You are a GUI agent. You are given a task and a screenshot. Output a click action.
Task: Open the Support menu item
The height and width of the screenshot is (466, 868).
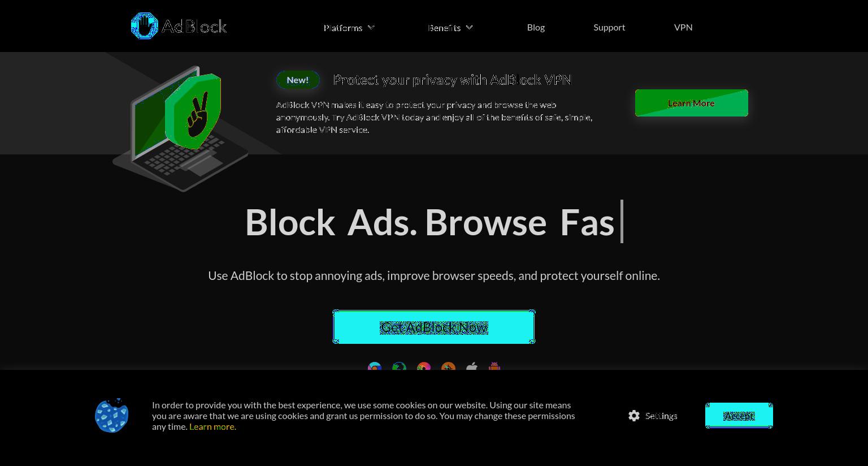click(609, 27)
